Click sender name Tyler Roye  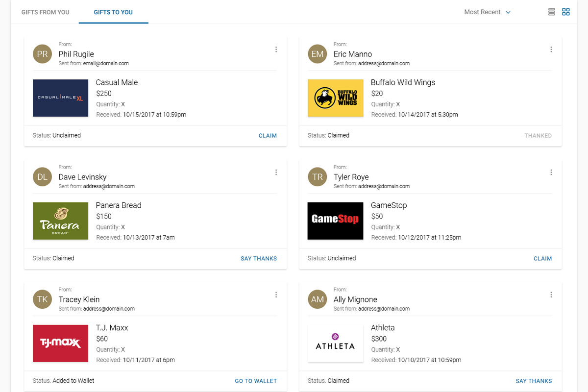351,177
